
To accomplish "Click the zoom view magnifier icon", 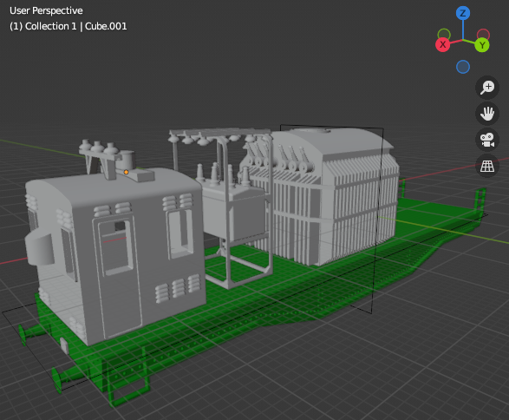I will click(487, 88).
